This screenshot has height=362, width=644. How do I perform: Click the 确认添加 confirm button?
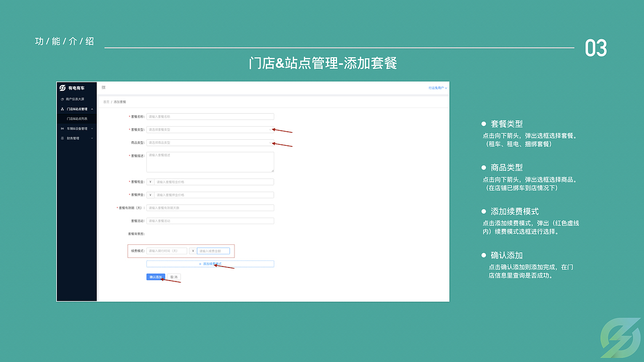tap(156, 277)
